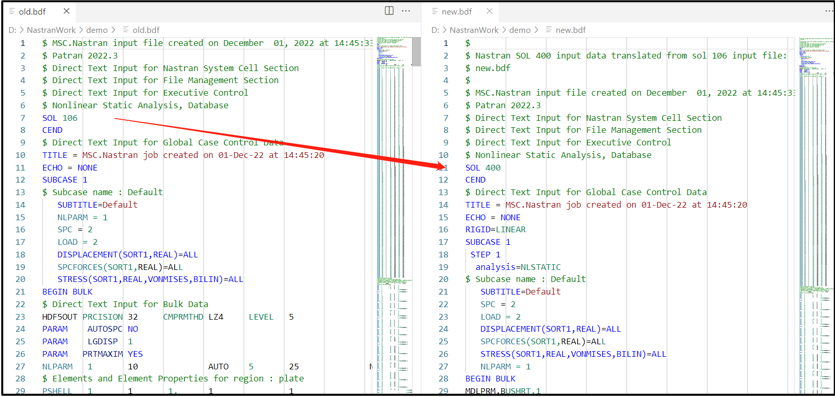Click '$ Patran 2022.3' comment in new.bdf
This screenshot has width=835, height=397.
[x=503, y=105]
